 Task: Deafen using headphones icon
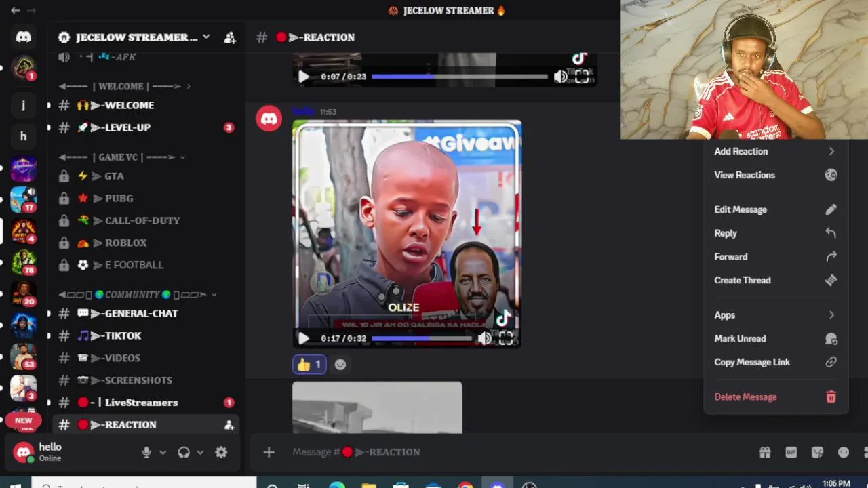184,452
